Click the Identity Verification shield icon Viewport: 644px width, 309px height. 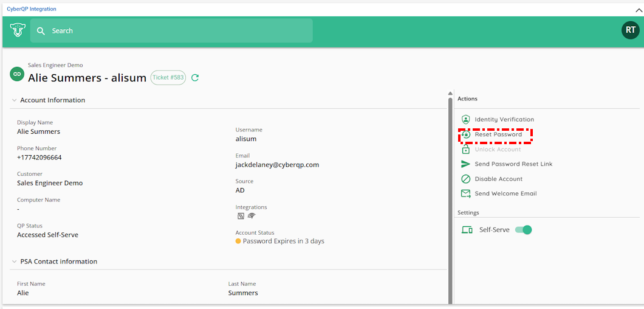465,120
